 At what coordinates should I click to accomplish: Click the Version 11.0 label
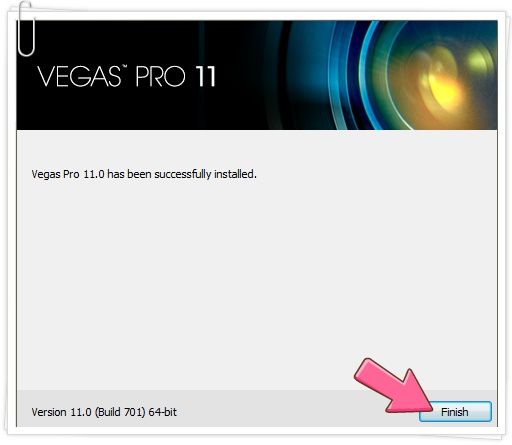pos(62,412)
